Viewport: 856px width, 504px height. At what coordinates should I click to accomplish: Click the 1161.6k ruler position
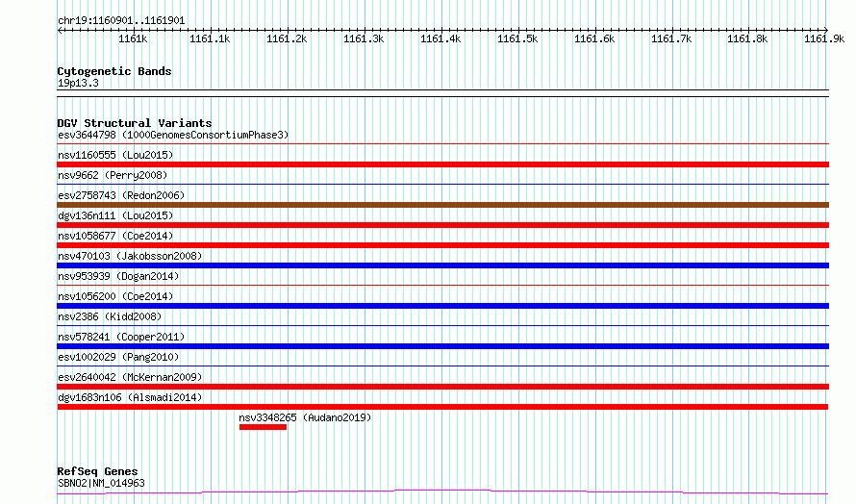pyautogui.click(x=594, y=38)
